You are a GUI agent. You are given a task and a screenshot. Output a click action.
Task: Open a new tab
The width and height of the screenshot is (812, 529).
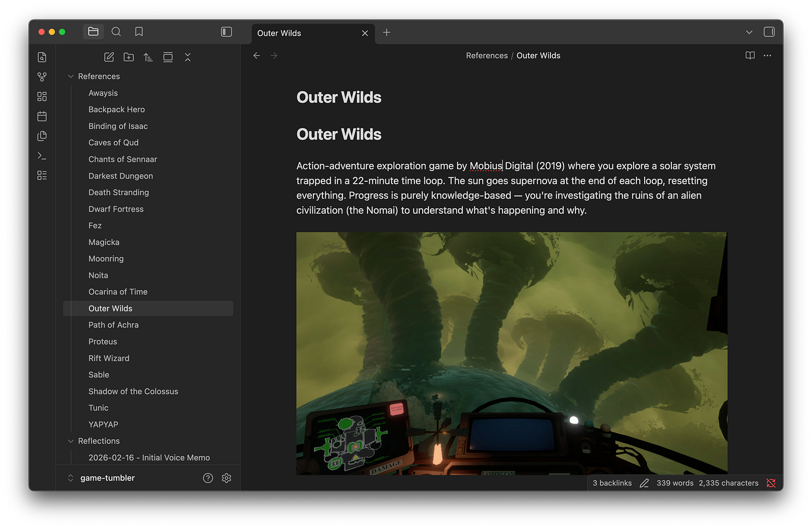[x=386, y=32]
